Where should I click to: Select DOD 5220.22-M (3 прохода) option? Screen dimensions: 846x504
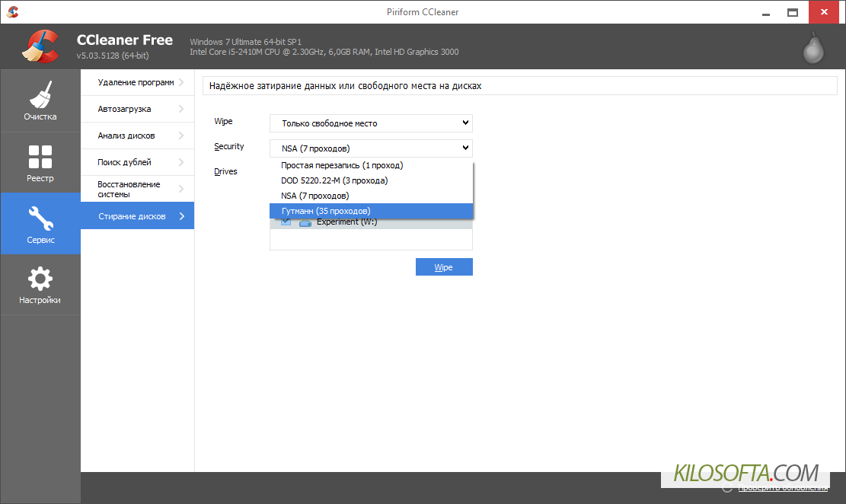tap(372, 180)
